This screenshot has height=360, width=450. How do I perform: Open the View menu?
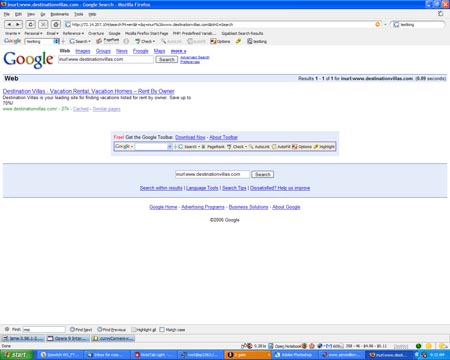coord(31,14)
